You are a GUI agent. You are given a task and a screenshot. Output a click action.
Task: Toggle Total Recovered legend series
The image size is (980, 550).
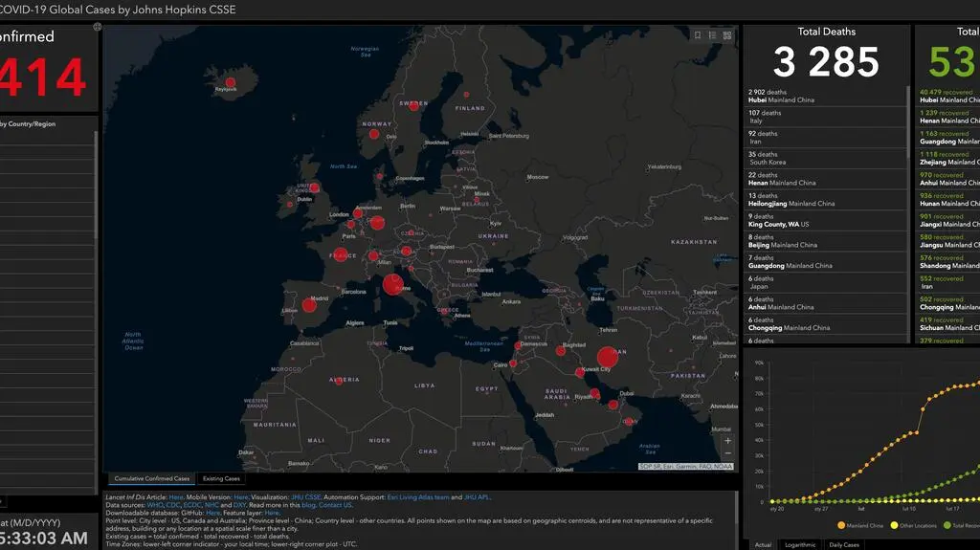[x=961, y=526]
